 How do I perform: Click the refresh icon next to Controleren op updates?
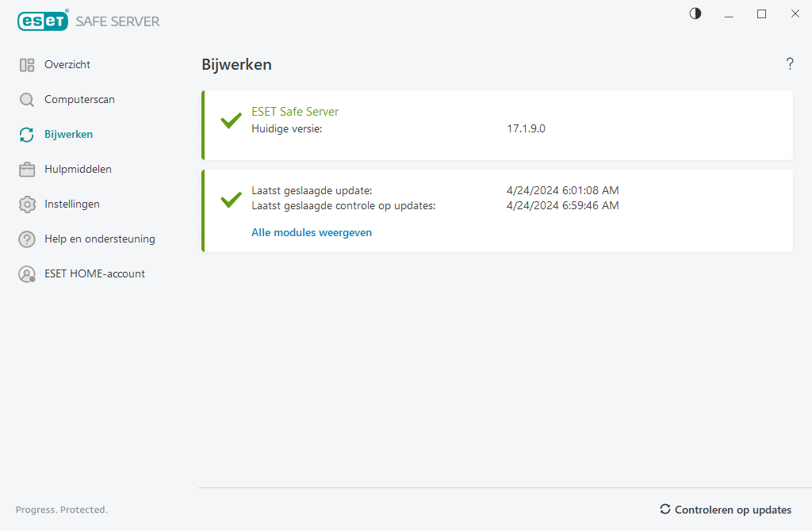point(665,510)
